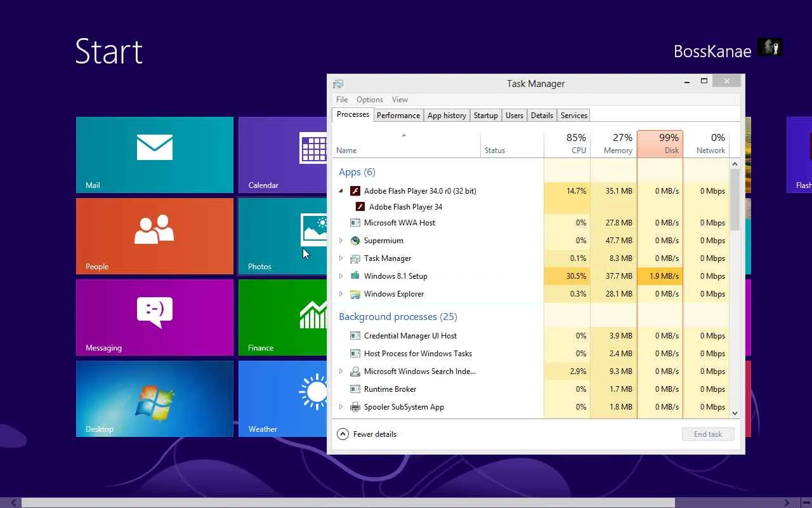Click the Microsoft Windows Search Indexer icon
Screen dimensions: 812x508
pos(355,371)
